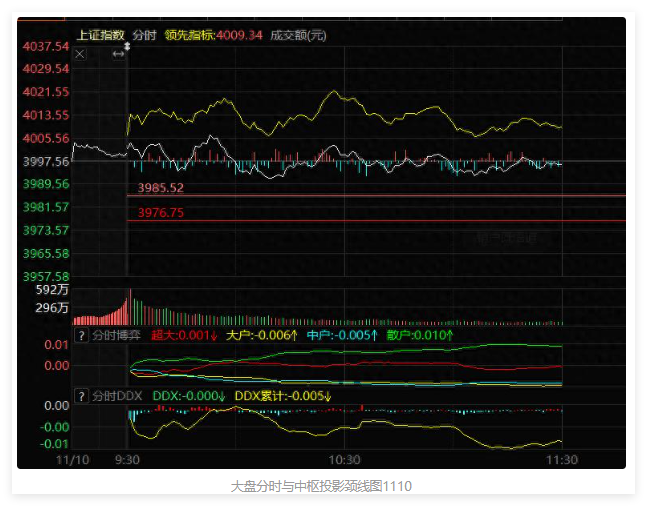647x506 pixels.
Task: Switch to the 分时 view
Action: pos(144,35)
